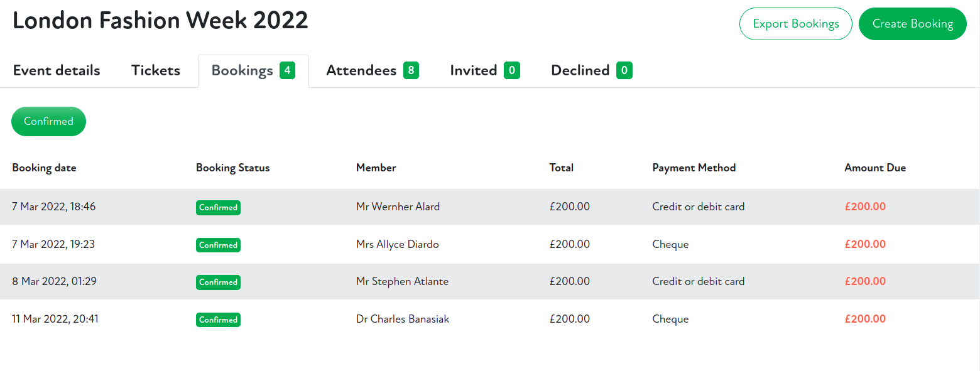Click the event title London Fashion Week 2022
The image size is (980, 371).
click(160, 20)
